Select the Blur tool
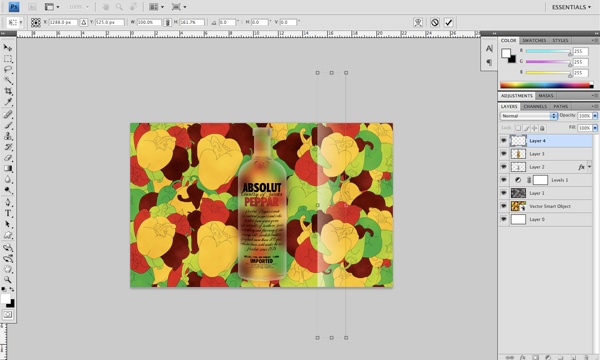 (8, 179)
